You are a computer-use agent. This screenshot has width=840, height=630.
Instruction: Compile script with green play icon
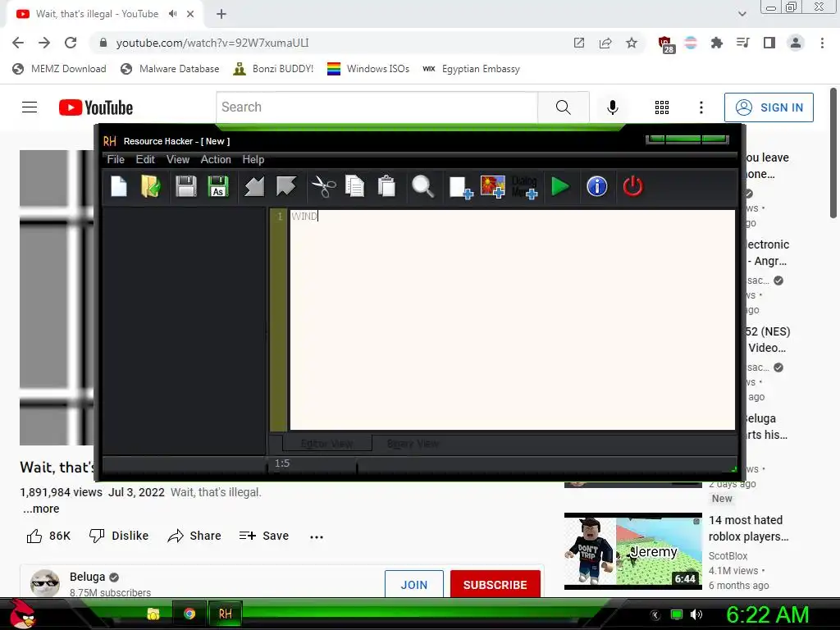pos(560,187)
